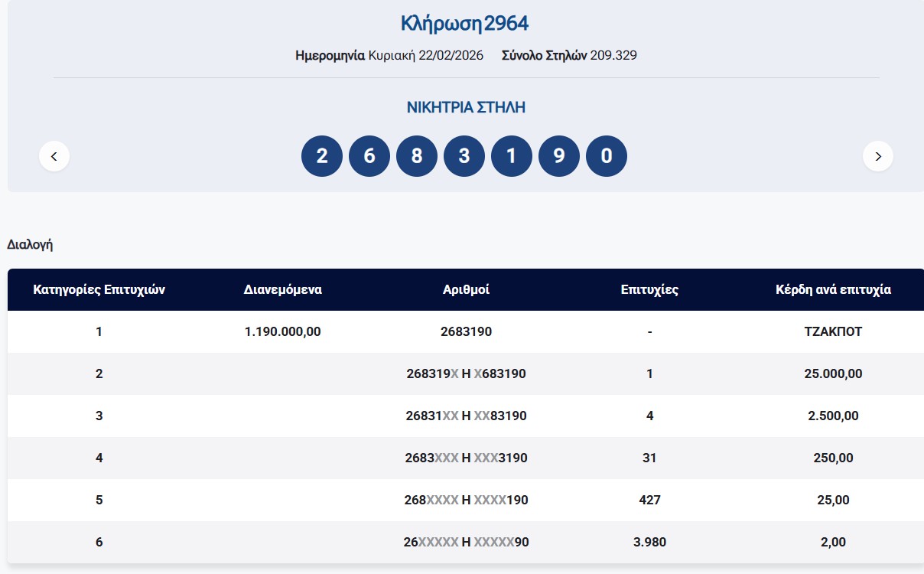
Task: Click the Κλήρωση 2964 title
Action: click(x=465, y=24)
